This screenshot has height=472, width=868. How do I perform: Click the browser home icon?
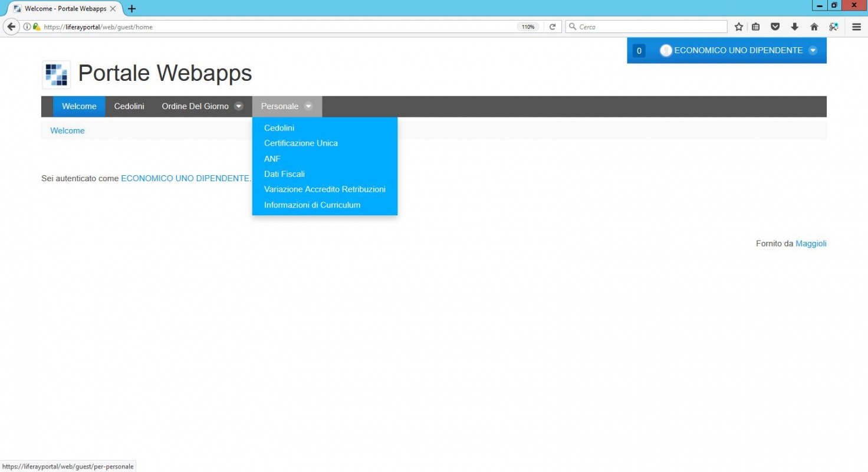point(814,27)
